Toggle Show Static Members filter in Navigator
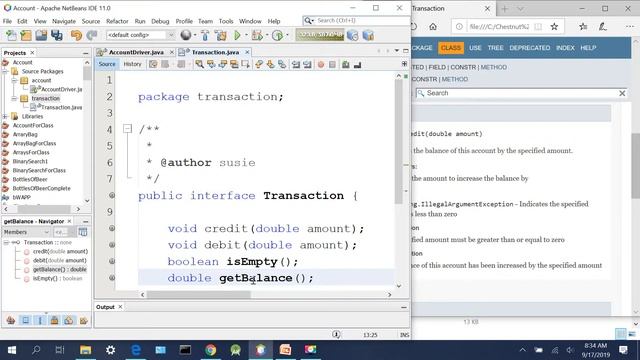This screenshot has width=640, height=360. (x=40, y=320)
